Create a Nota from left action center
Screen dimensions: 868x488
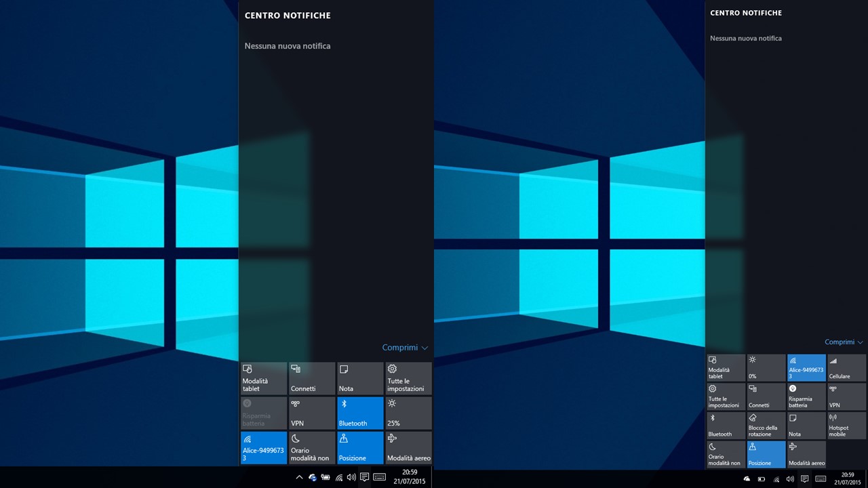pyautogui.click(x=360, y=378)
